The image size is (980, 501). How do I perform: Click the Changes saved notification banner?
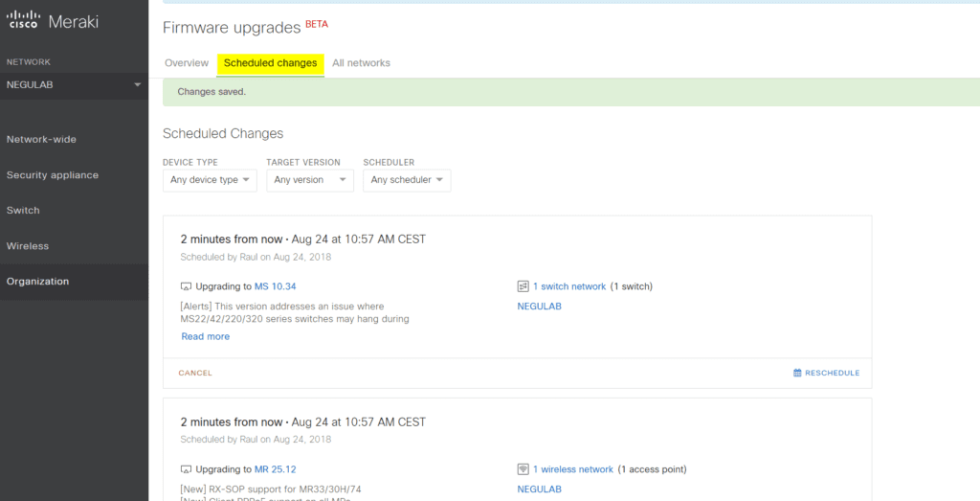point(571,92)
